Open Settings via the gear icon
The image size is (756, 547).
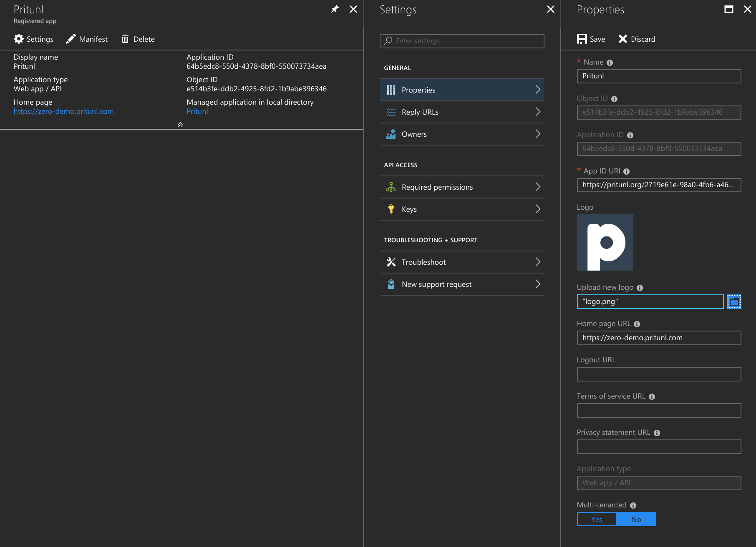(19, 39)
